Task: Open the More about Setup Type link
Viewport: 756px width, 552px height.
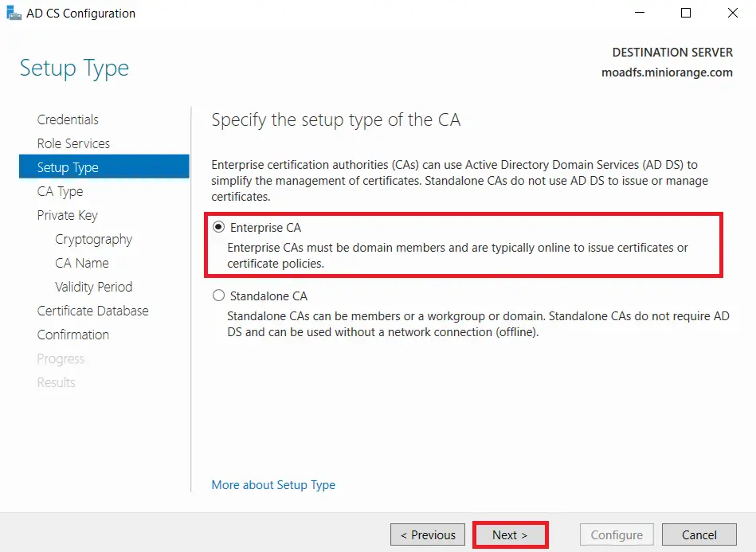Action: click(273, 484)
